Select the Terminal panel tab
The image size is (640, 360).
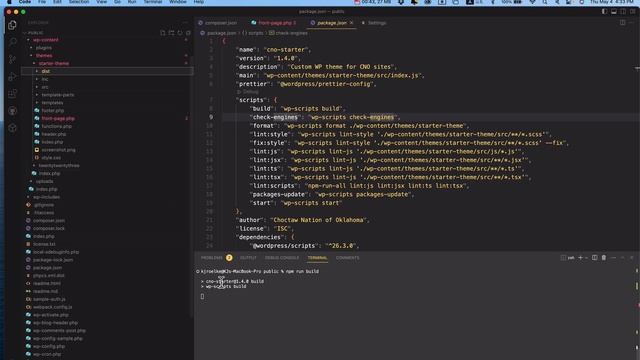317,258
